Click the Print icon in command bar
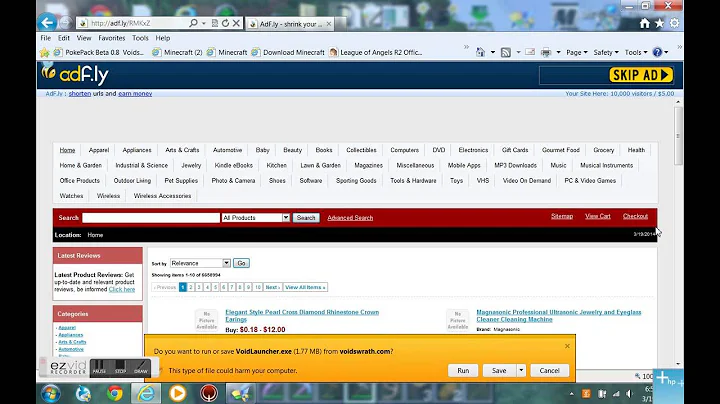This screenshot has width=720, height=404. pos(546,52)
